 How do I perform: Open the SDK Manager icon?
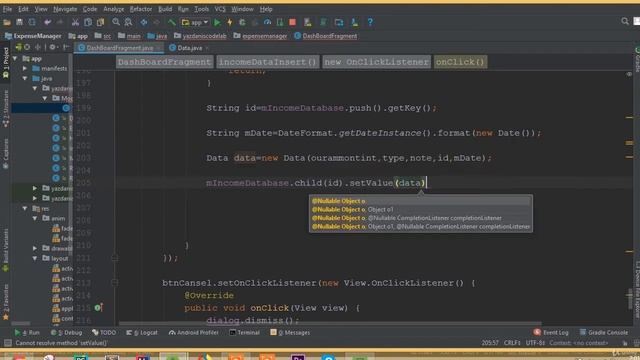click(354, 22)
